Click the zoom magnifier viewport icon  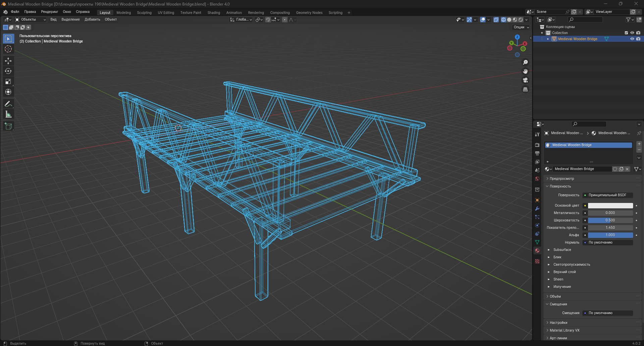525,62
